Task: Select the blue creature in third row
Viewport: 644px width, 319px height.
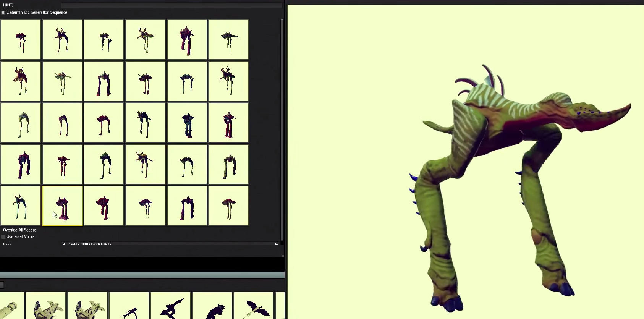Action: [x=187, y=123]
